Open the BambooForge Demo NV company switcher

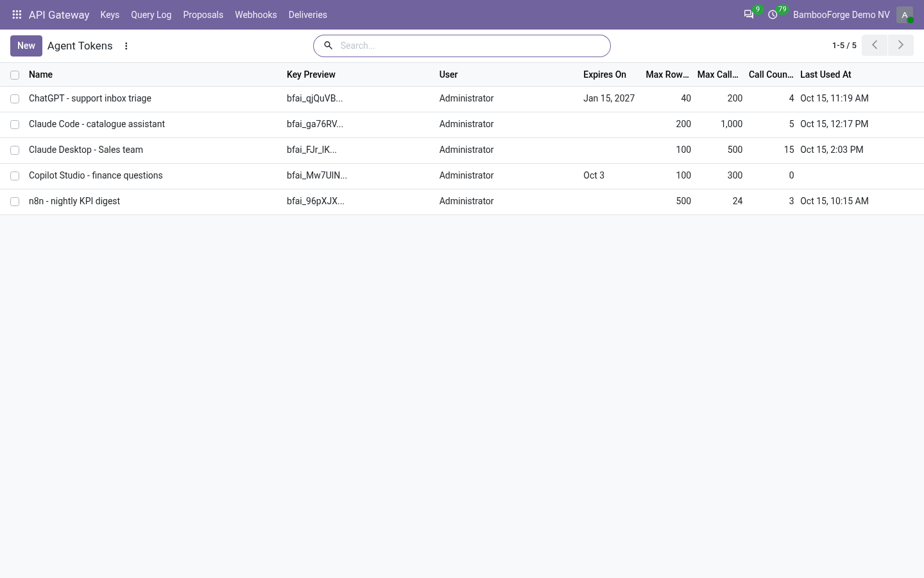(x=841, y=15)
